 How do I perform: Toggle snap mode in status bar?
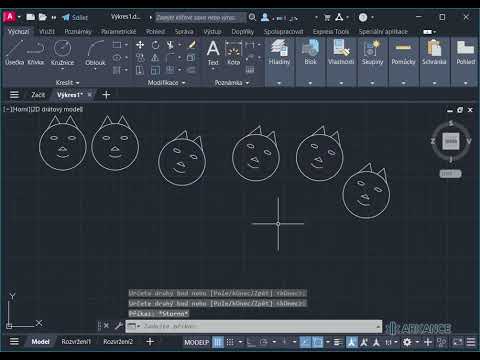click(230, 342)
